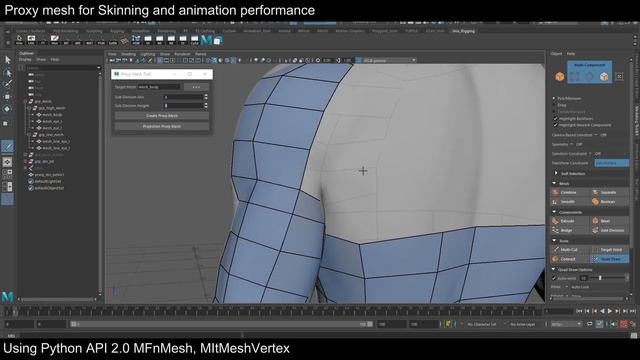The image size is (640, 360).
Task: Click Create Proxy Mesh button
Action: (x=162, y=116)
